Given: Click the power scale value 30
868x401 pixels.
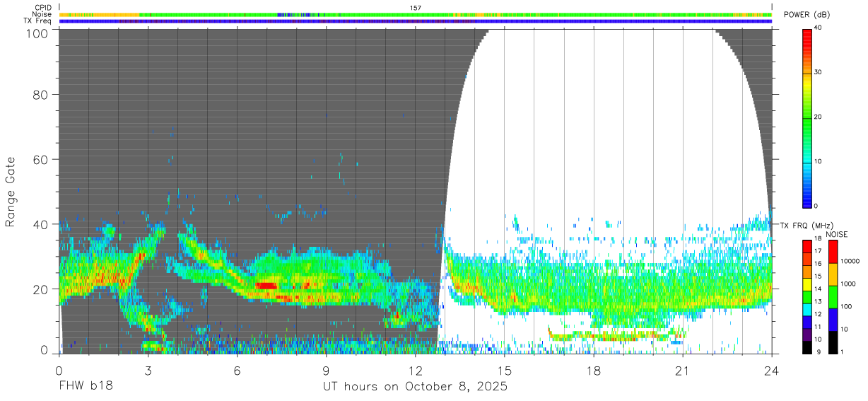Looking at the screenshot, I should coord(818,72).
